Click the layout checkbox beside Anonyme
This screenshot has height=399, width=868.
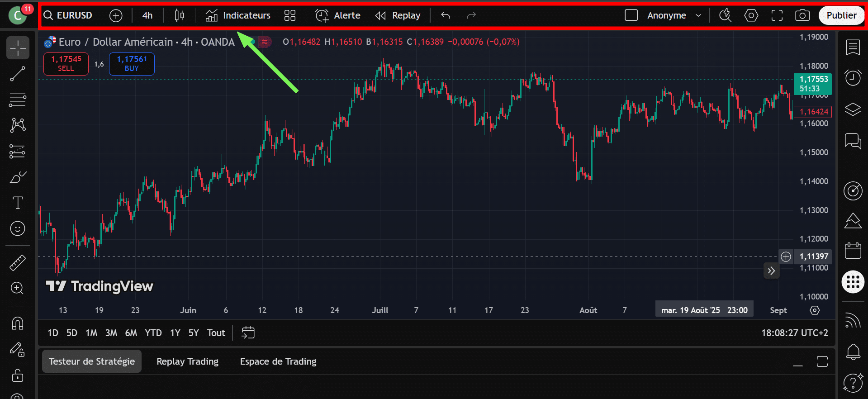pos(631,15)
